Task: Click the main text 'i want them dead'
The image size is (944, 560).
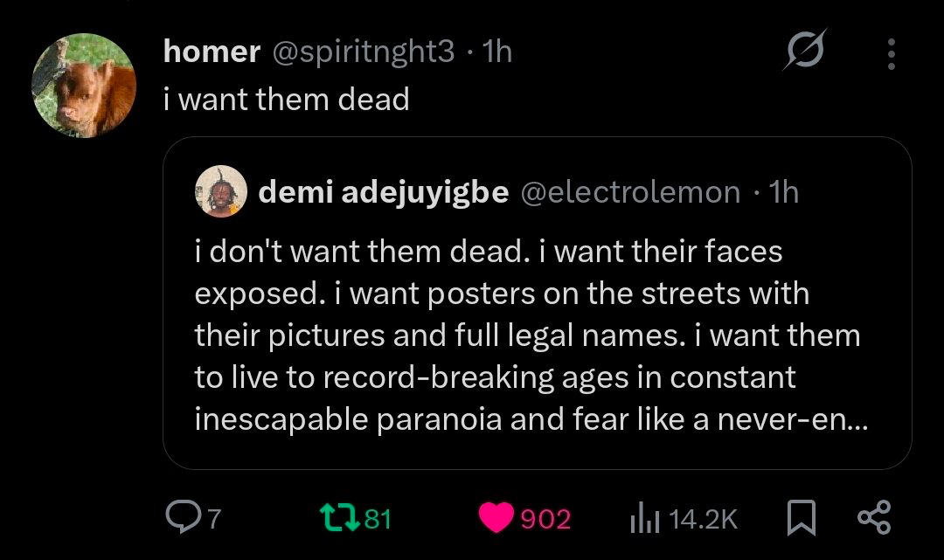Action: 287,100
